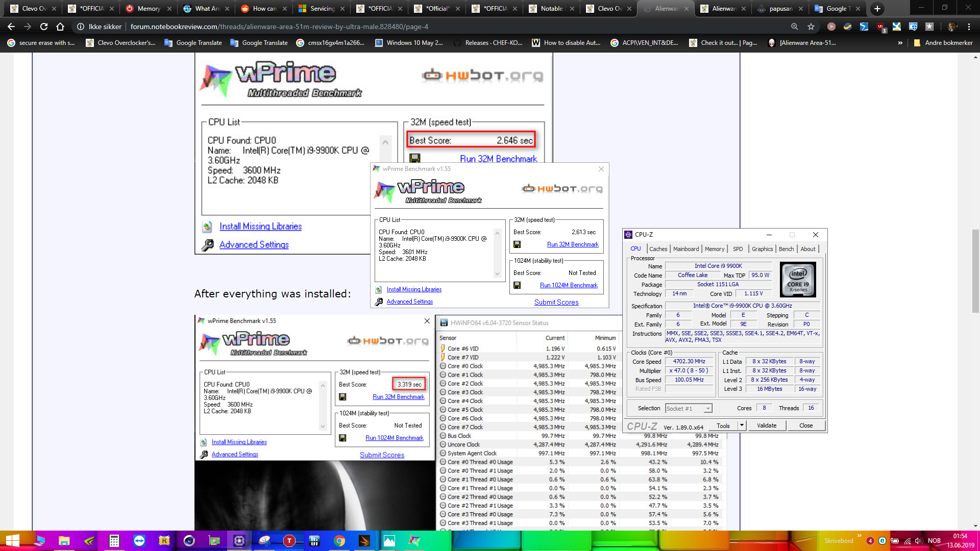Open the Tools dropdown arrow in CPU-Z
Image resolution: width=980 pixels, height=551 pixels.
coord(742,425)
